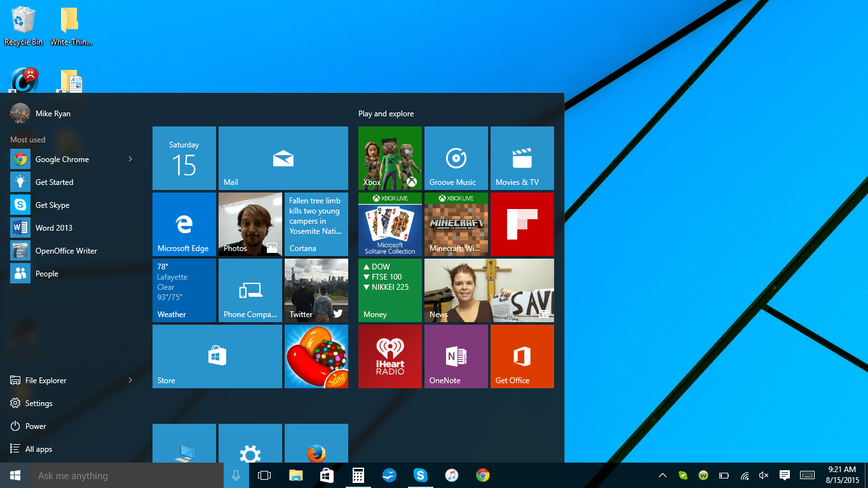Open the Xbox tile
This screenshot has width=868, height=488.
pyautogui.click(x=390, y=158)
